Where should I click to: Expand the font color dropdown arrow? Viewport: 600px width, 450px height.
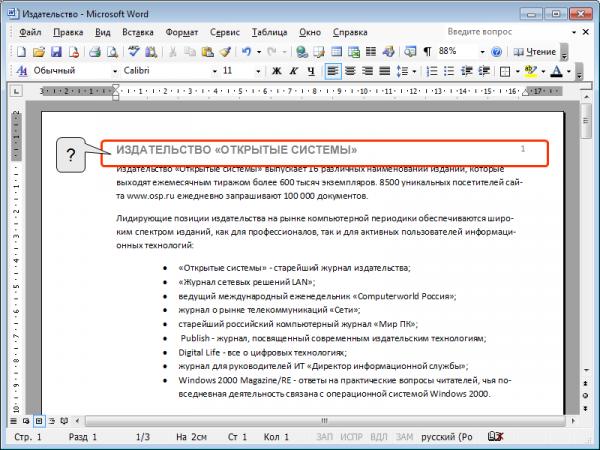569,71
